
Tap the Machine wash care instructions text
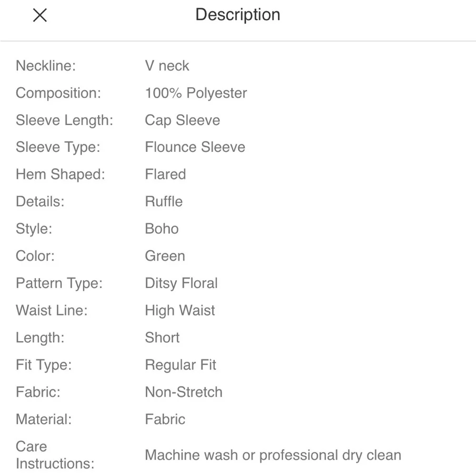(273, 455)
